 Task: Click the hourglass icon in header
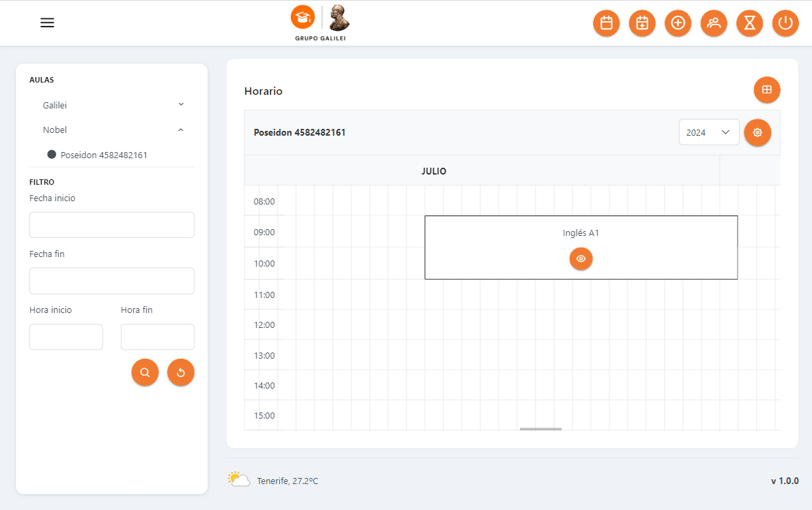(x=749, y=23)
